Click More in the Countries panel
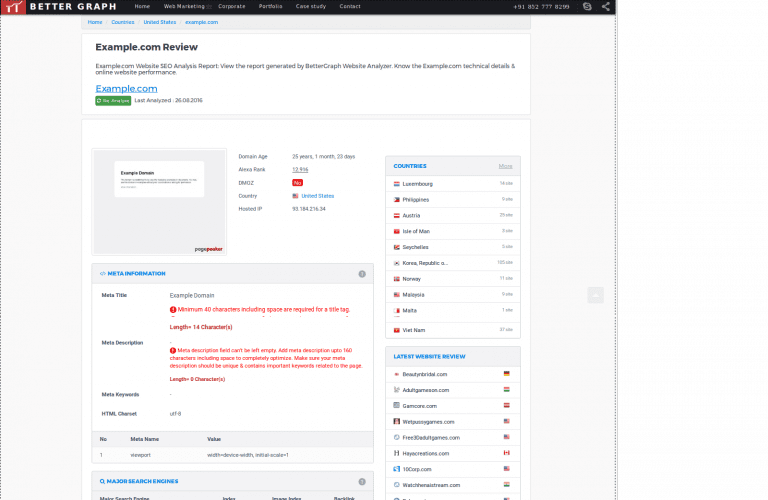This screenshot has width=768, height=500. point(505,166)
